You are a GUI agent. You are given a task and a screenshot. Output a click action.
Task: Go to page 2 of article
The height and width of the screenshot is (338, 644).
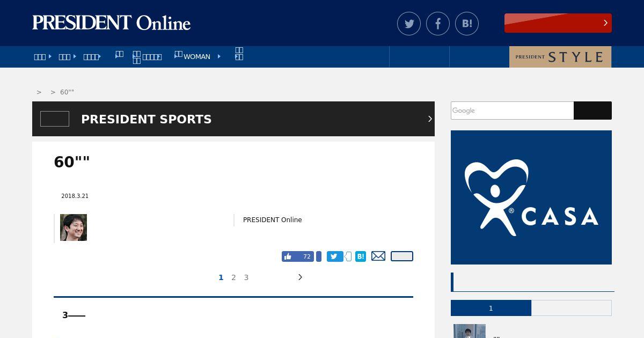pos(233,277)
